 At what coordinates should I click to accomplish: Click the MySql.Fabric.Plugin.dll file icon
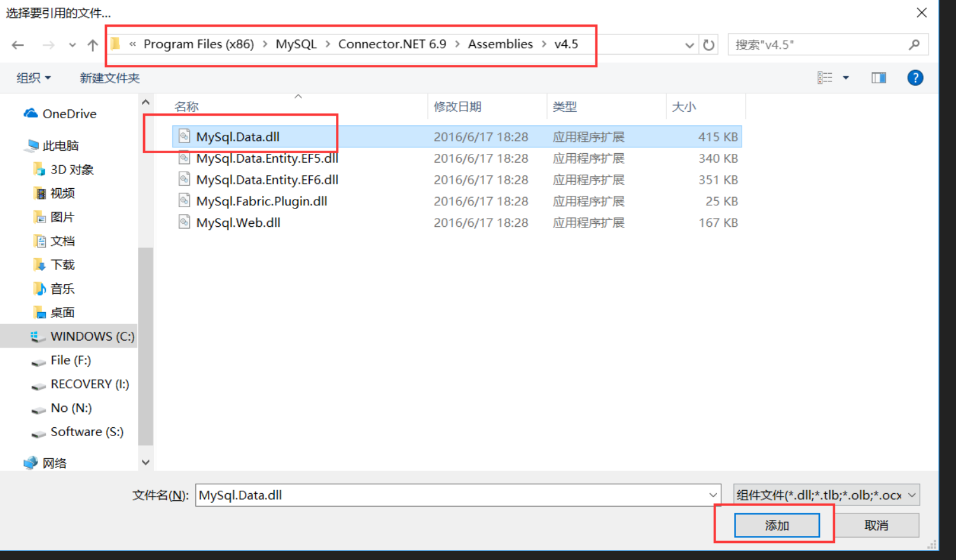click(x=184, y=201)
